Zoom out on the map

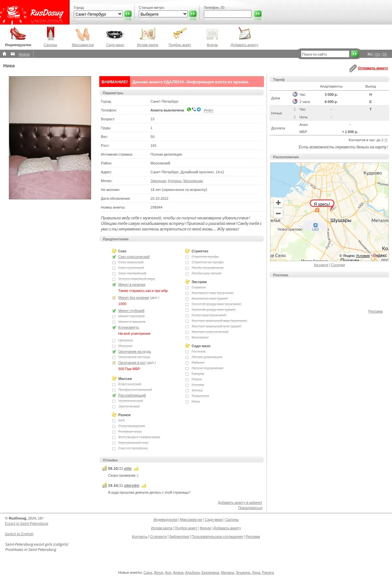(x=278, y=213)
